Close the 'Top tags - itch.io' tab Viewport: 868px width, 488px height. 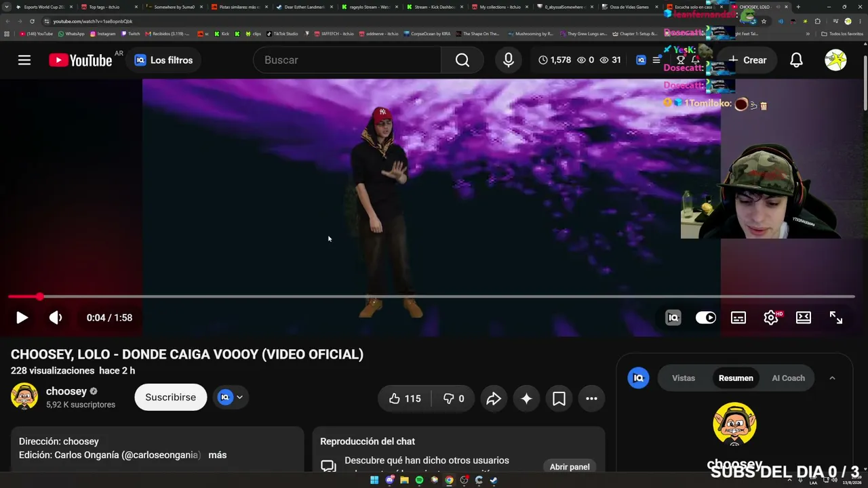(x=136, y=7)
